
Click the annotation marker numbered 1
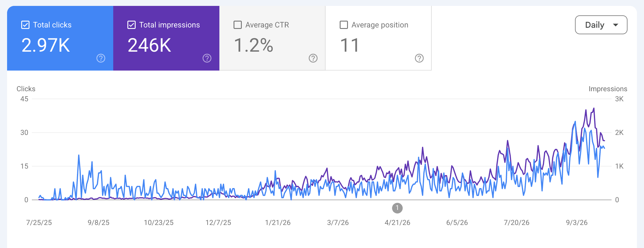coord(397,208)
